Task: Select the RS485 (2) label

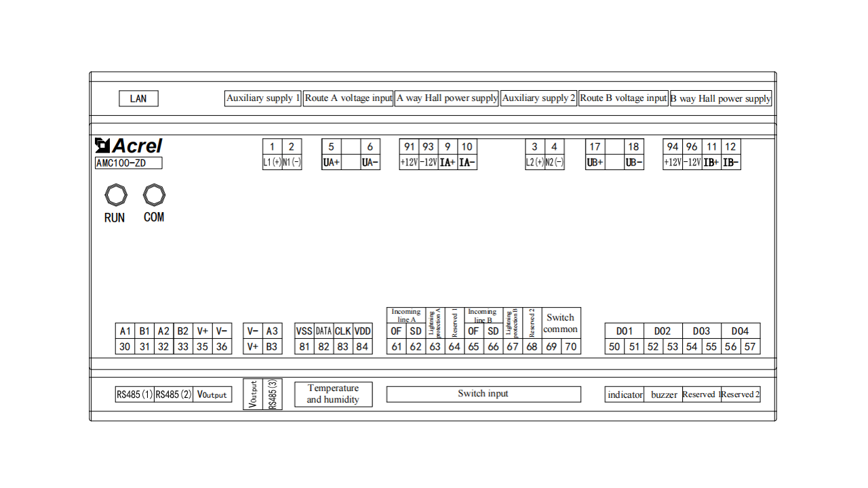Action: [174, 394]
